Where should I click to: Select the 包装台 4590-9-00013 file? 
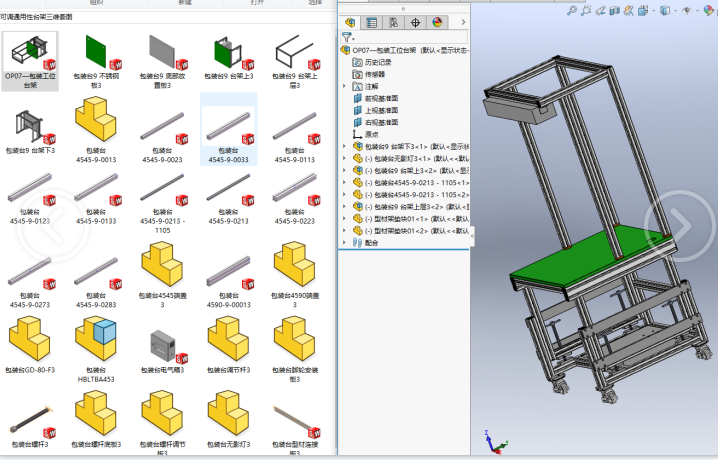[x=228, y=281]
